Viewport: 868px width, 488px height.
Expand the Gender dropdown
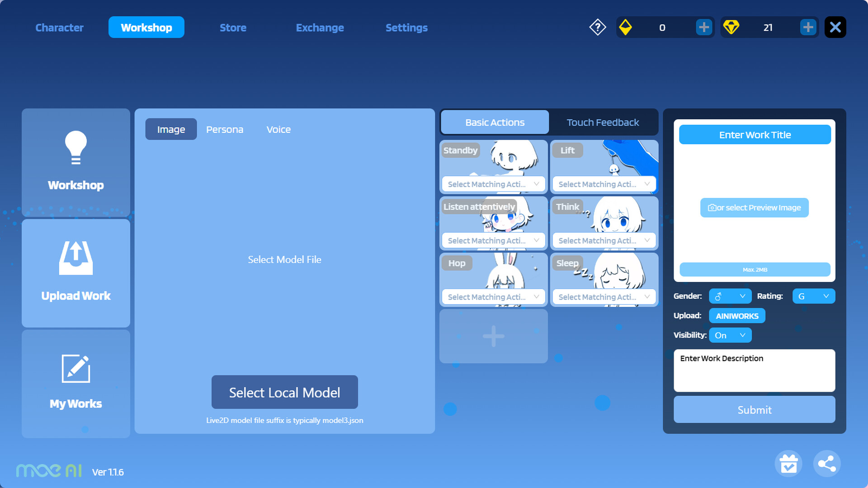coord(730,296)
